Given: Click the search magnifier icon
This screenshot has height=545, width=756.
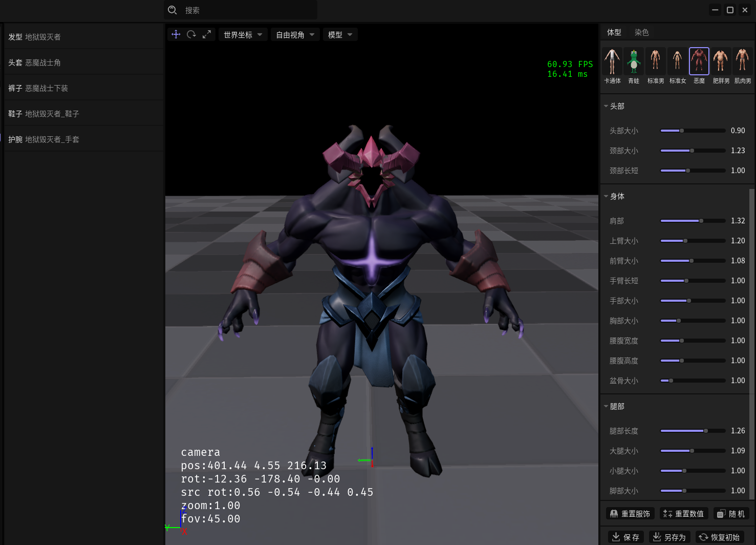Looking at the screenshot, I should [x=172, y=10].
